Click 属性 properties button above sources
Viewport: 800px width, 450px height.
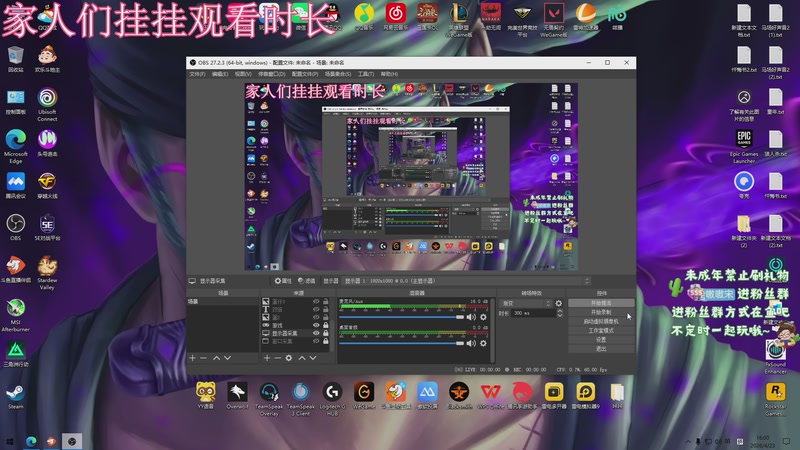pos(283,281)
